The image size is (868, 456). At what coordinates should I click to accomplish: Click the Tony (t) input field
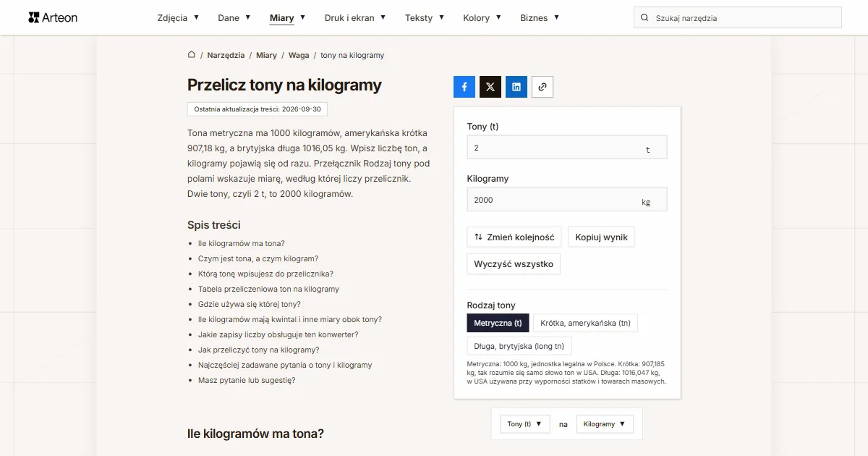pyautogui.click(x=567, y=148)
